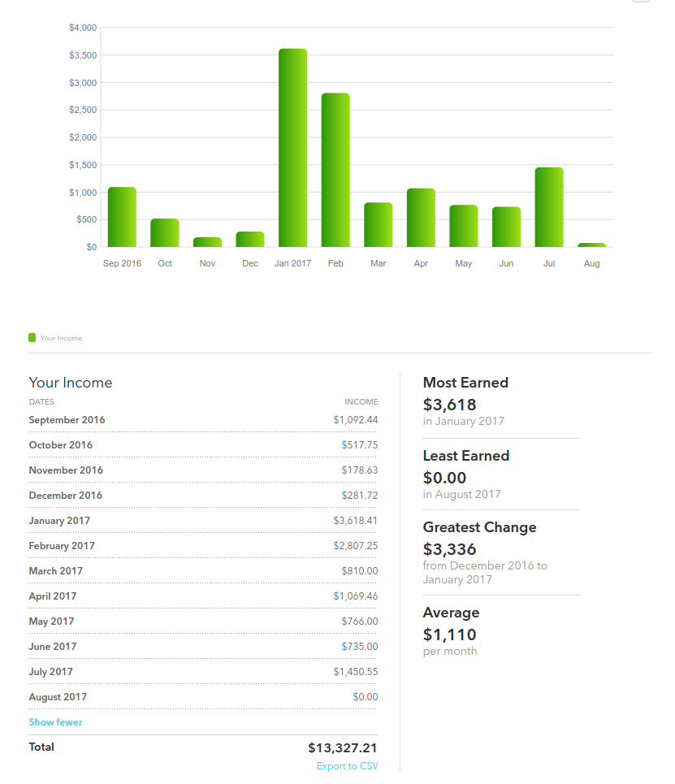Click the $0.00 least earned figure

(x=444, y=478)
